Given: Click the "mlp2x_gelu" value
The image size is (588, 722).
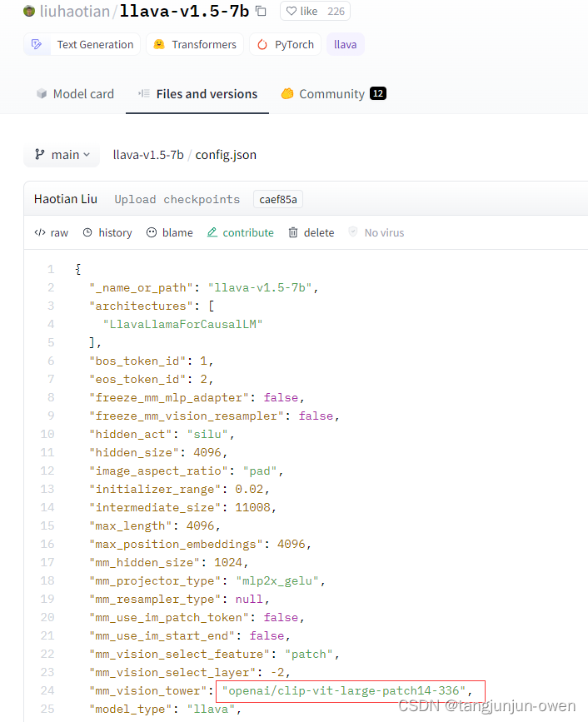Looking at the screenshot, I should pyautogui.click(x=277, y=581).
